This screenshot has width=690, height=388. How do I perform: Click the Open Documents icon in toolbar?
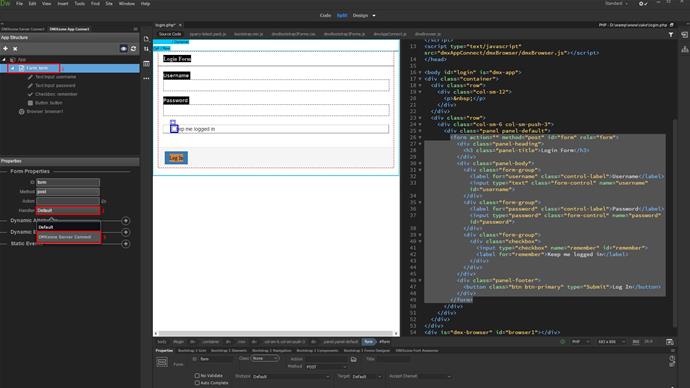click(146, 39)
